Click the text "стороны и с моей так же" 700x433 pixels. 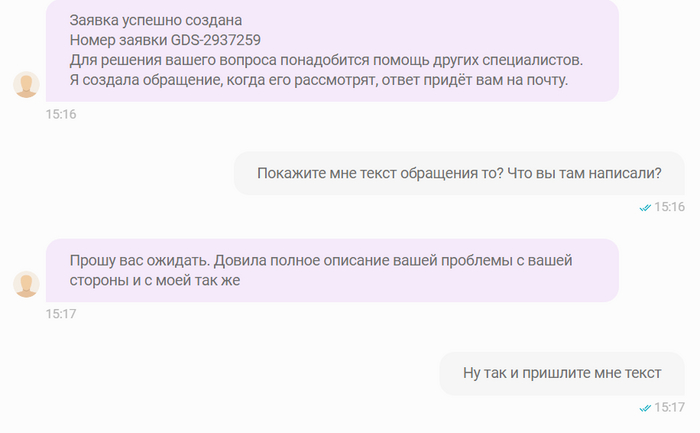click(x=155, y=281)
